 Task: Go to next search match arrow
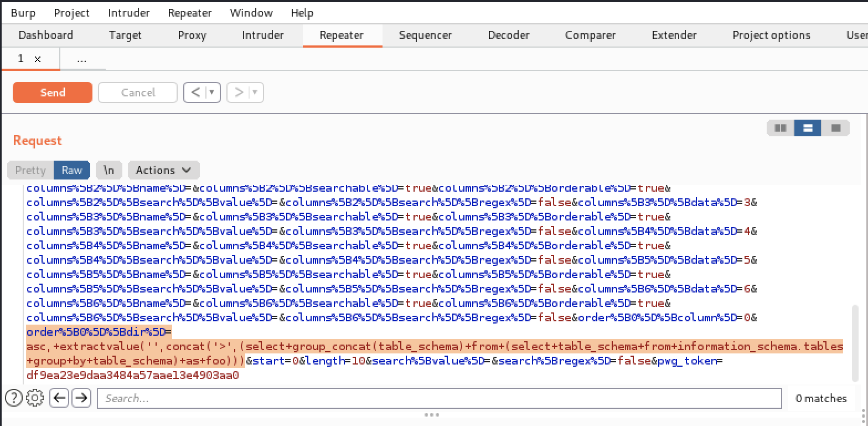(x=81, y=398)
